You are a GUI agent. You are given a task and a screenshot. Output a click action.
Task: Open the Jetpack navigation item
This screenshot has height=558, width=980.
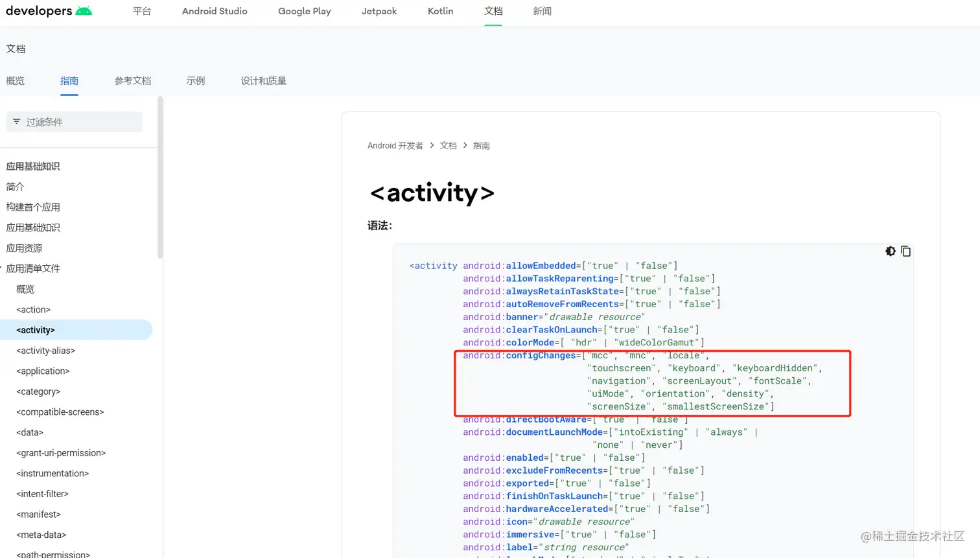(x=379, y=11)
